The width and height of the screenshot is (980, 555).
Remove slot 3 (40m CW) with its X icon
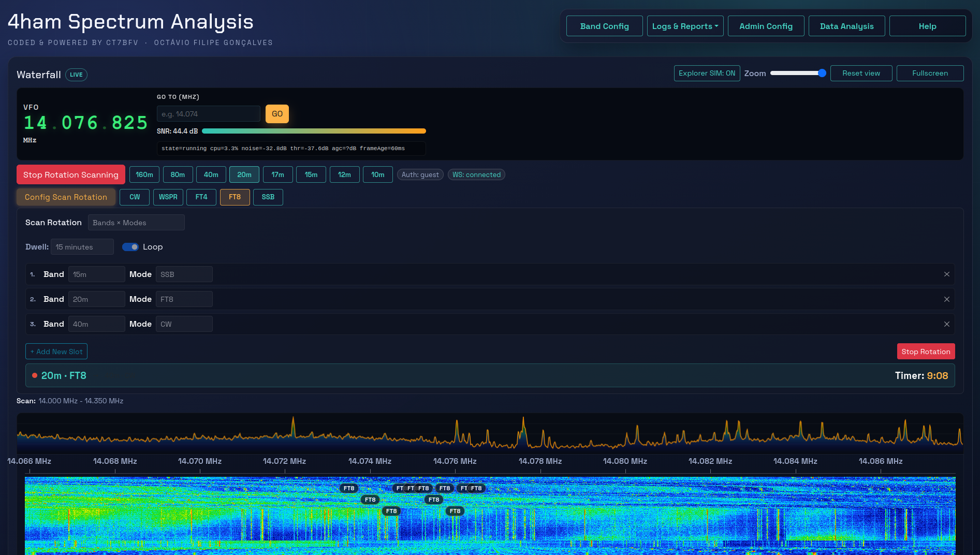point(946,324)
